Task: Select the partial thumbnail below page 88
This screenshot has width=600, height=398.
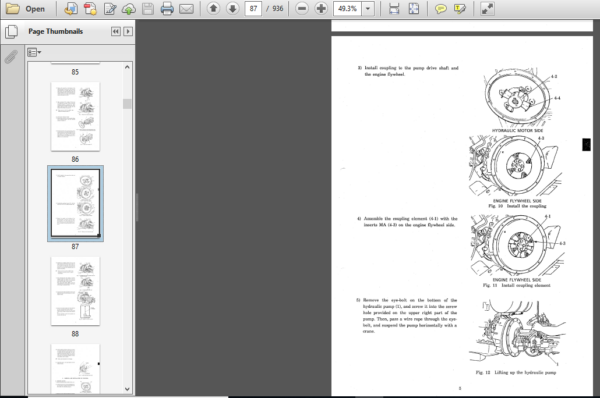Action: tap(75, 369)
